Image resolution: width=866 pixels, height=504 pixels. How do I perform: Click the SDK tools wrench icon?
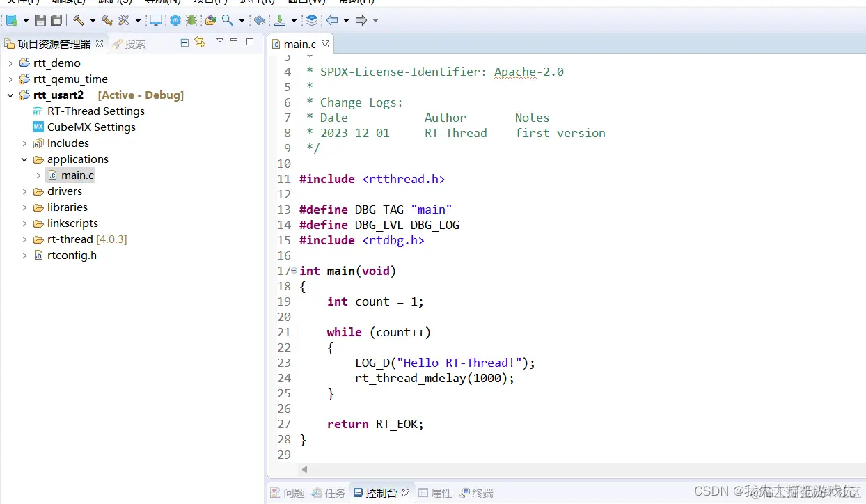[x=124, y=20]
